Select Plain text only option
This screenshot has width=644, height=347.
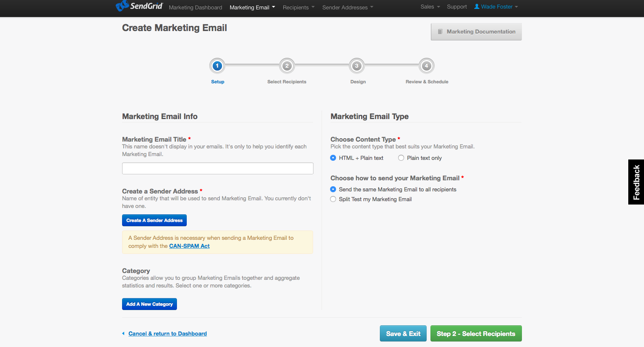click(x=401, y=158)
